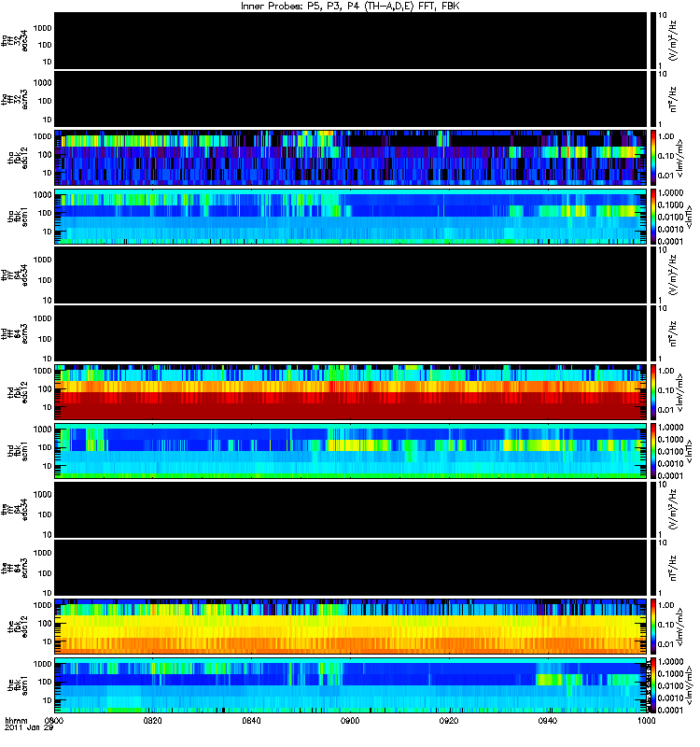Image resolution: width=700 pixels, height=747 pixels.
Task: Click the rainbow color bar of tha fbk scm1
Action: 652,217
